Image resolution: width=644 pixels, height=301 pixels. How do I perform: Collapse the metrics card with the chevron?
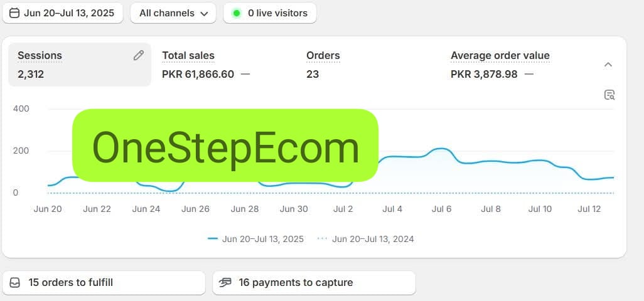[608, 65]
